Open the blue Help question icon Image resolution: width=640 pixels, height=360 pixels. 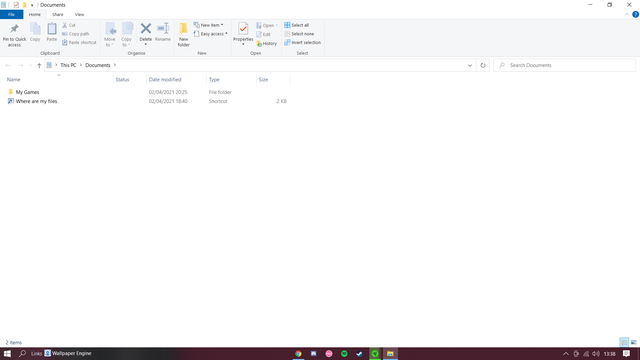click(x=636, y=15)
